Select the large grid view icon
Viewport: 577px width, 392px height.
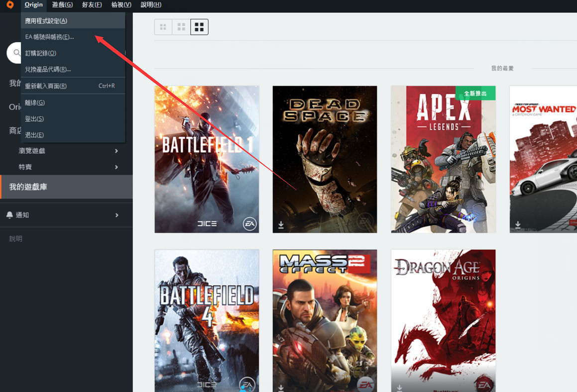(x=199, y=27)
